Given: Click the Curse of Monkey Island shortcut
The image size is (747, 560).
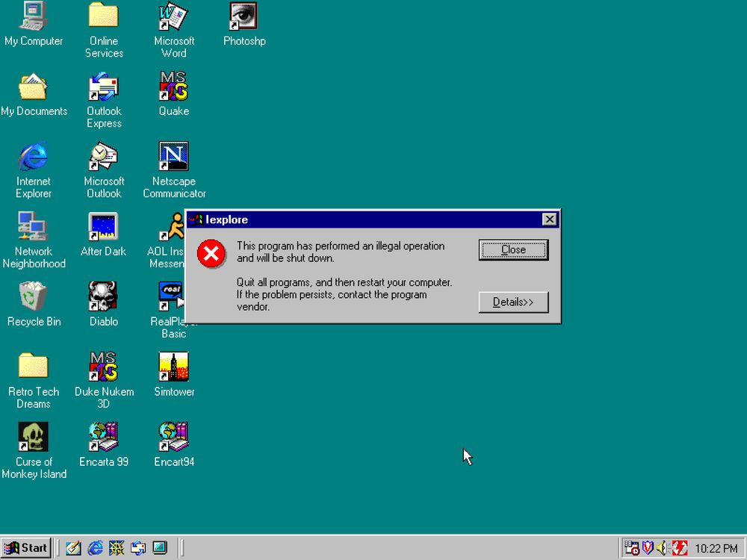Looking at the screenshot, I should (34, 450).
